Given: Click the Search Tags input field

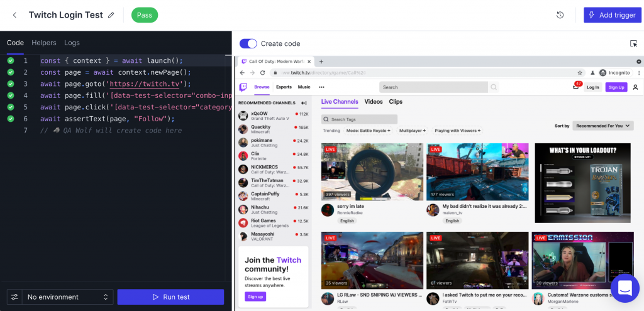Looking at the screenshot, I should tap(360, 119).
